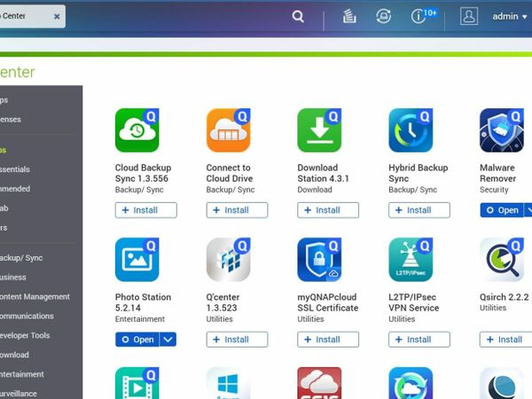Click the dark globe app icon in third row
Image resolution: width=532 pixels, height=399 pixels.
pos(502,383)
